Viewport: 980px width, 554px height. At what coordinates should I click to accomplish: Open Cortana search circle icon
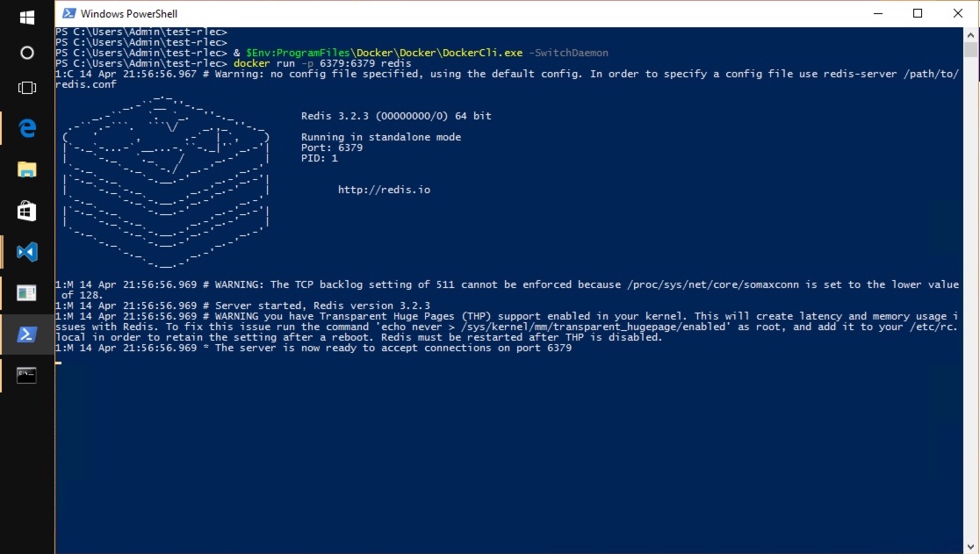pyautogui.click(x=27, y=53)
